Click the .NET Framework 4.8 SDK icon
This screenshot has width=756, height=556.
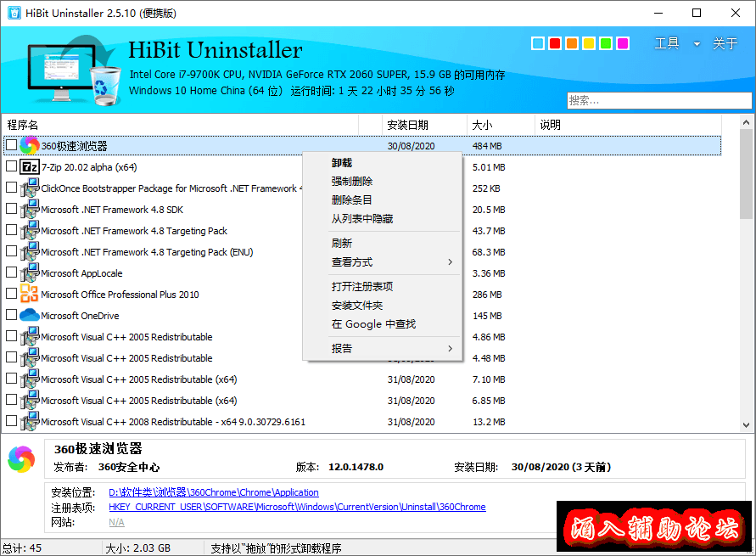tap(30, 210)
